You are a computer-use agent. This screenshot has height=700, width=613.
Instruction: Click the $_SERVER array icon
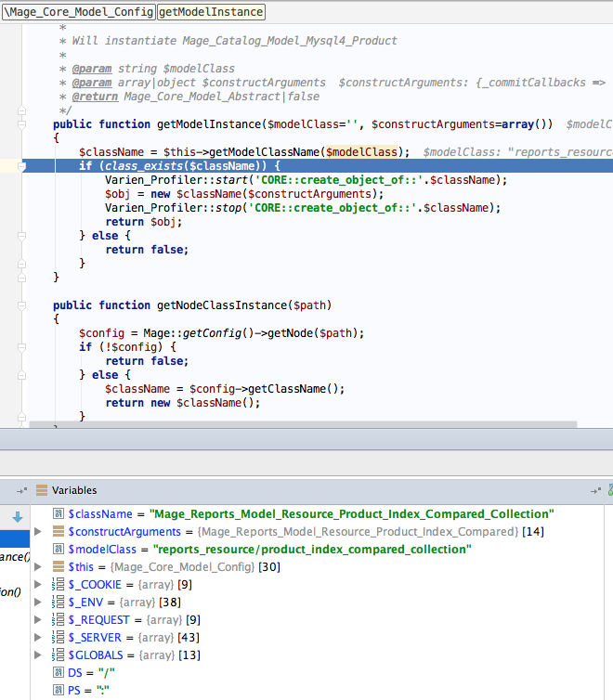coord(58,637)
